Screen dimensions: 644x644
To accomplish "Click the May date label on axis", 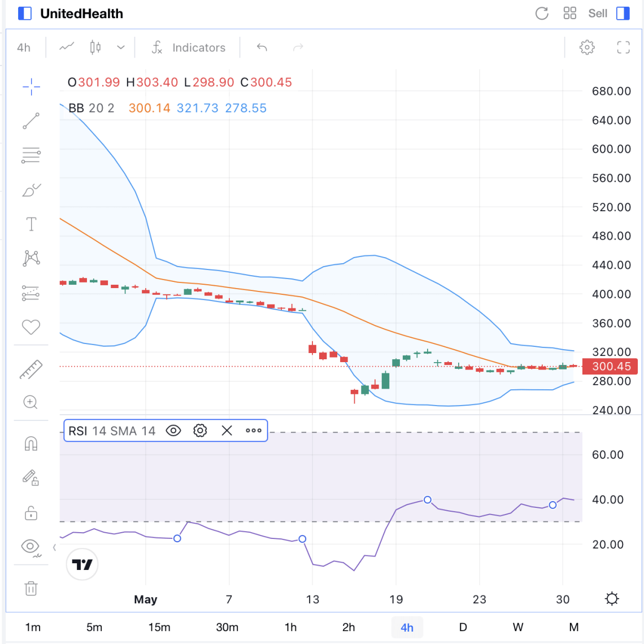I will [145, 599].
